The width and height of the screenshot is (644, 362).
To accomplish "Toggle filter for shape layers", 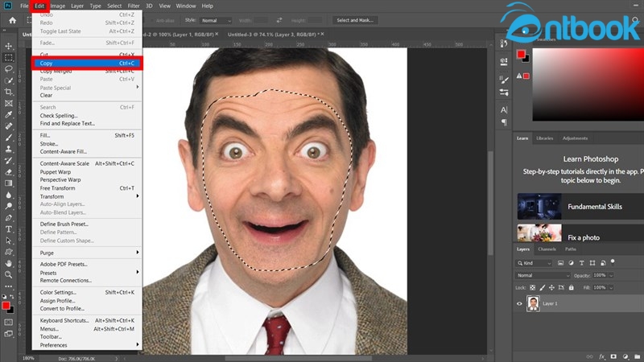I will click(x=592, y=263).
